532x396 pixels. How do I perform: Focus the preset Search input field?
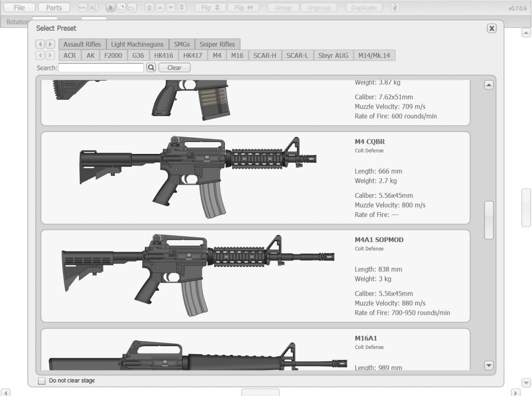tap(101, 68)
